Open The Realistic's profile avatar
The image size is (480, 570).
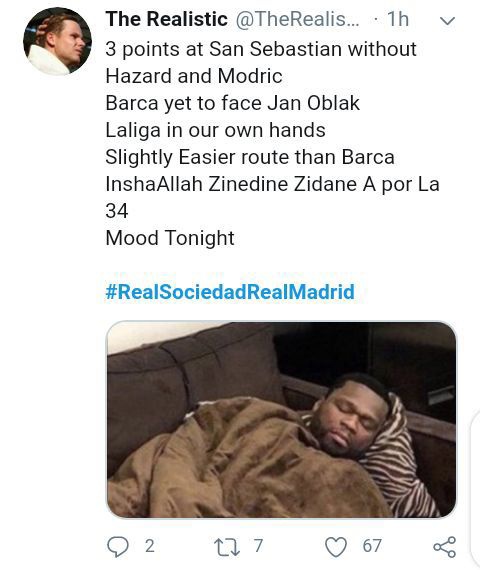click(57, 41)
